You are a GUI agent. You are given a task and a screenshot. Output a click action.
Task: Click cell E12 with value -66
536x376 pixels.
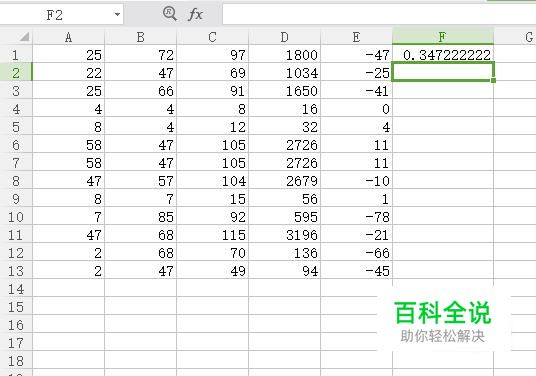pyautogui.click(x=357, y=253)
